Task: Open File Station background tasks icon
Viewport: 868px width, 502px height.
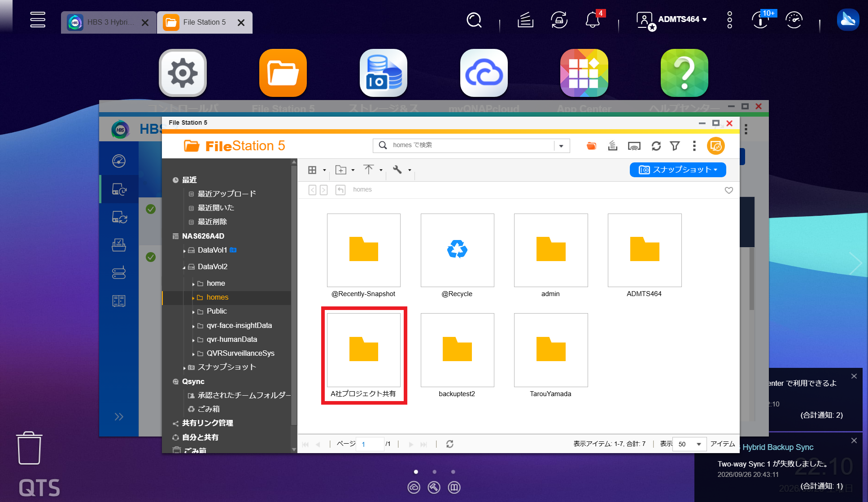Action: click(613, 146)
